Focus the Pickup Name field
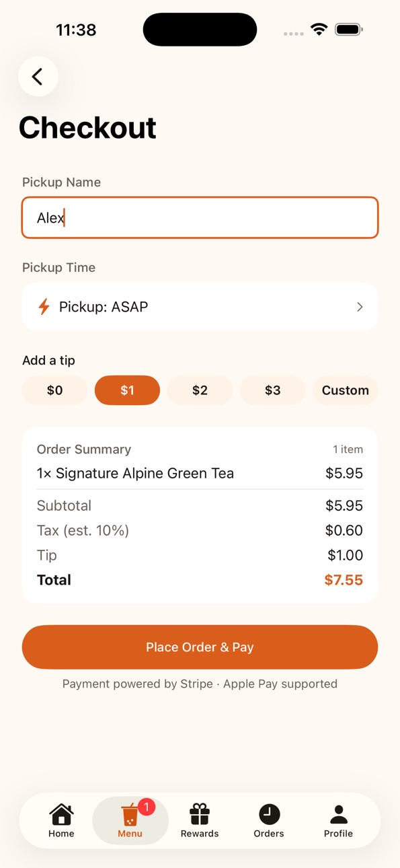Image resolution: width=400 pixels, height=868 pixels. tap(200, 217)
